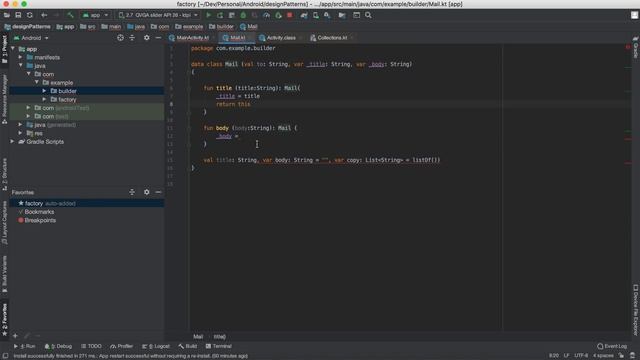The image size is (640, 360).
Task: Click the red Stop button
Action: (x=289, y=15)
